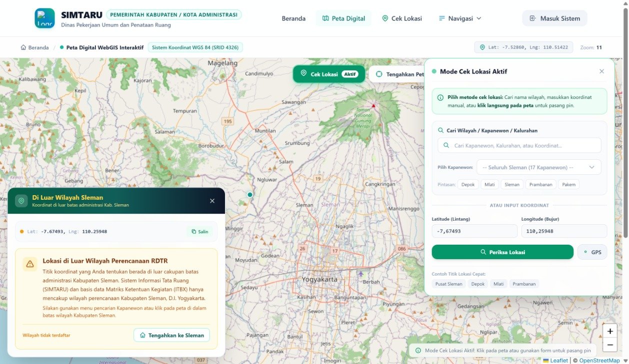Viewport: 629px width, 364px height.
Task: Click the info icon in bottom status message
Action: coord(418,351)
